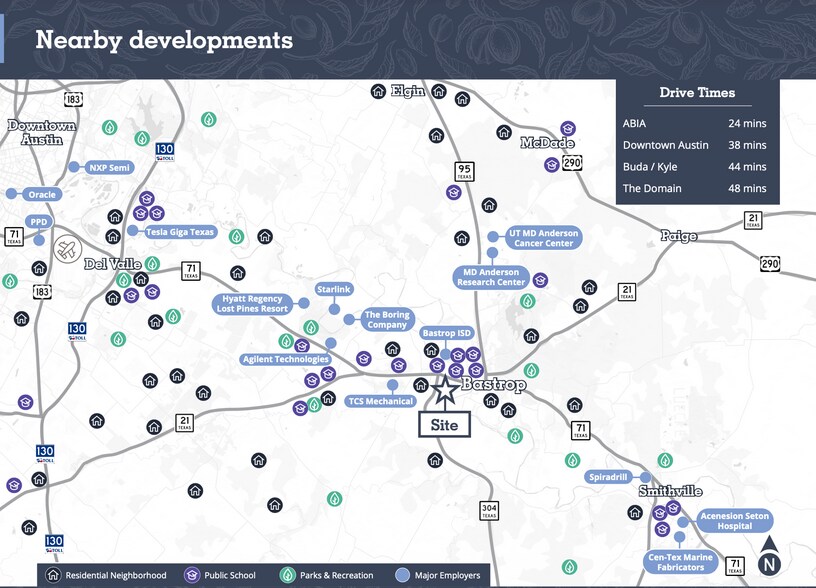Click the house icon next to Elgin
This screenshot has width=816, height=588.
[x=378, y=91]
